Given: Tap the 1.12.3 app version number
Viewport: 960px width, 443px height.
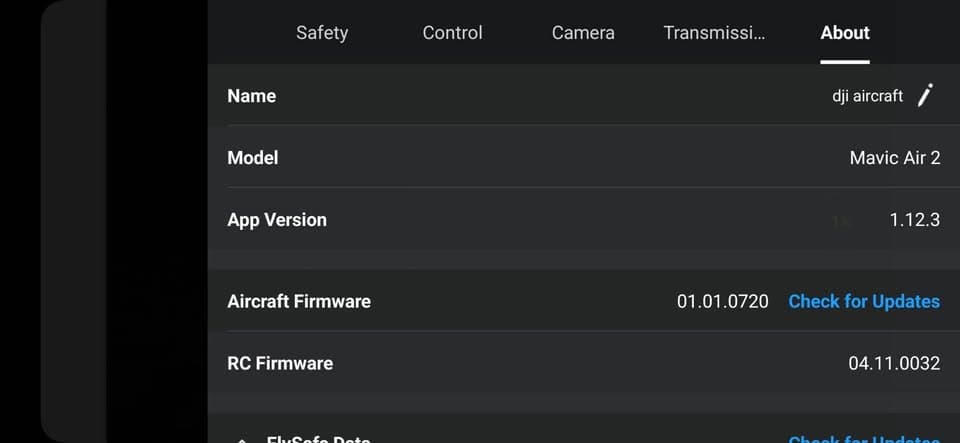Looking at the screenshot, I should click(915, 220).
